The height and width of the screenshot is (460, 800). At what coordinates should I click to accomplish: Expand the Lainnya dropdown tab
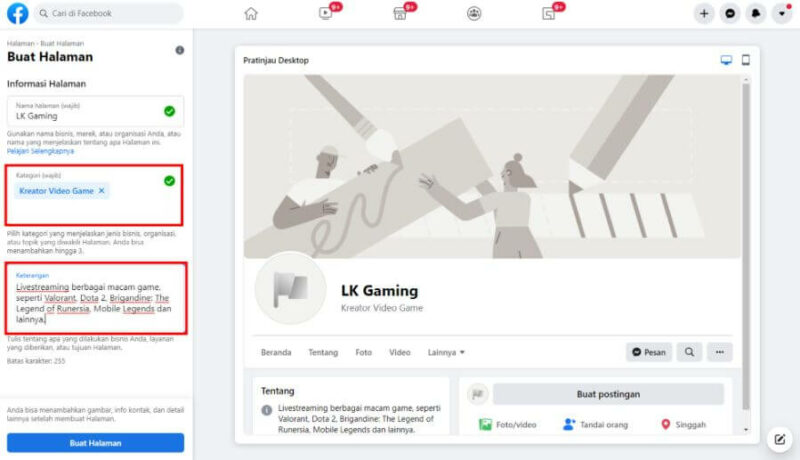(x=446, y=352)
